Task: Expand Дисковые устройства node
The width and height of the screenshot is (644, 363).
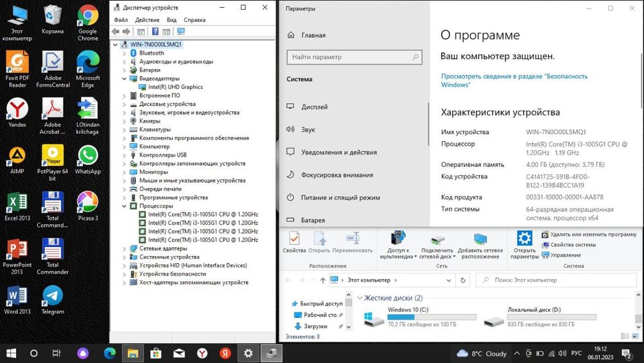Action: [124, 104]
